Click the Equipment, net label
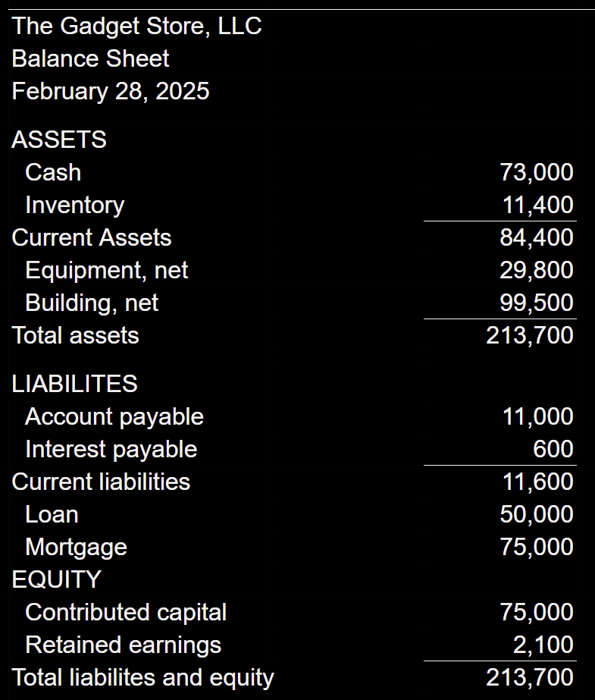595x700 pixels. [107, 271]
